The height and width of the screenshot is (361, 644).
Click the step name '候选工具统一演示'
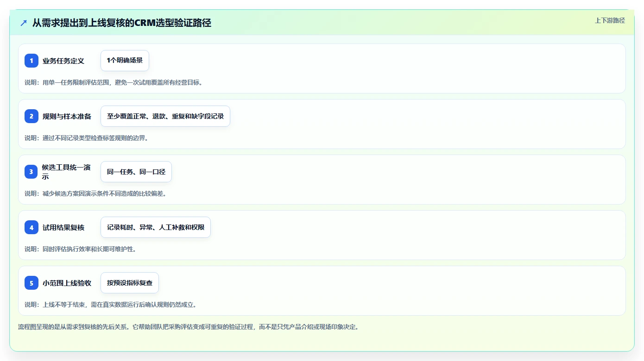point(66,172)
